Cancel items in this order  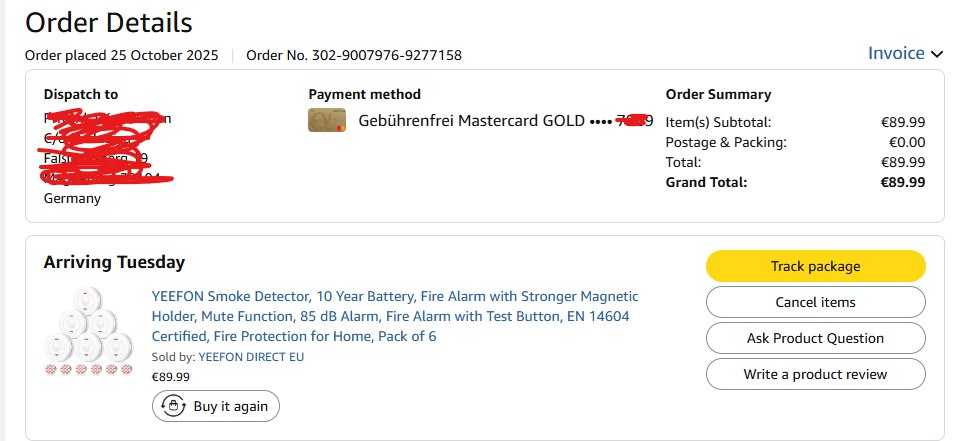click(x=815, y=302)
